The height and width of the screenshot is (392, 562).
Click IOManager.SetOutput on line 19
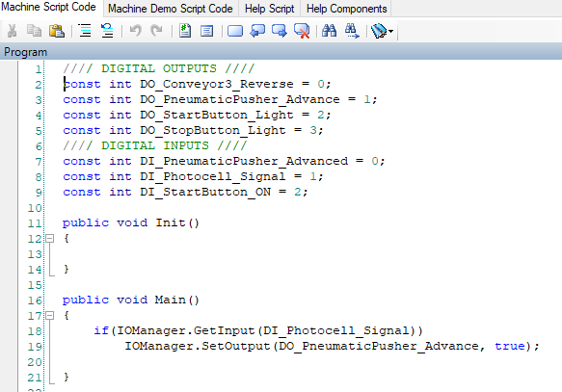click(x=198, y=346)
